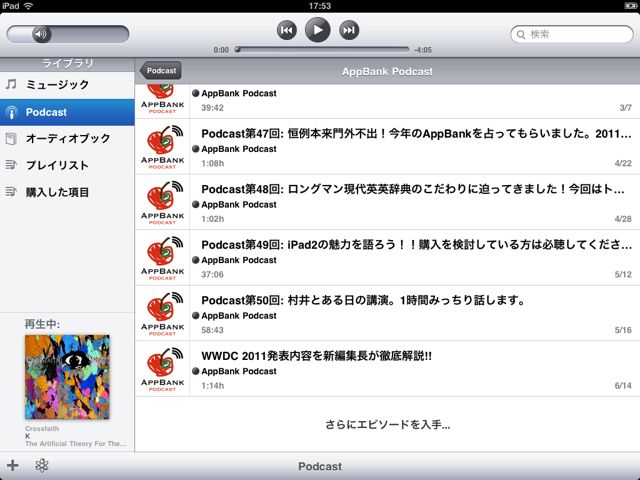This screenshot has height=480, width=640.
Task: Click the 5/12 date text
Action: click(623, 274)
